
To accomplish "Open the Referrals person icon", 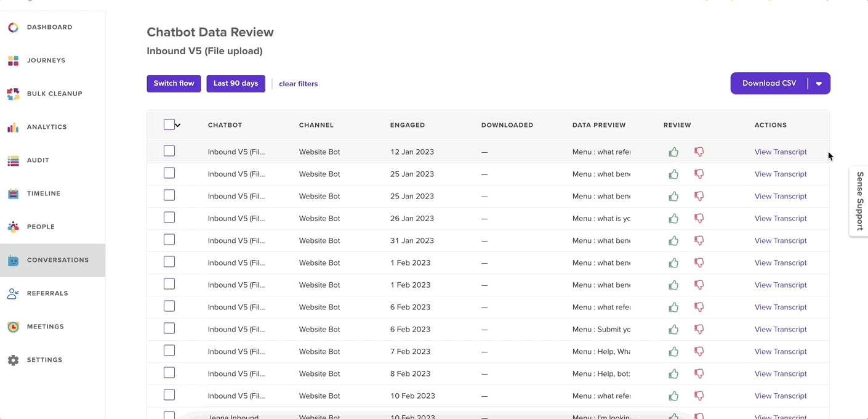I will [13, 293].
